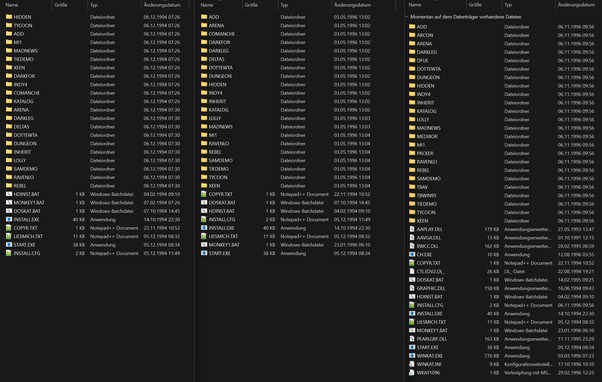Screen dimensions: 602x382
Task: Click the MEDIBOR folder icon
Action: click(x=412, y=136)
